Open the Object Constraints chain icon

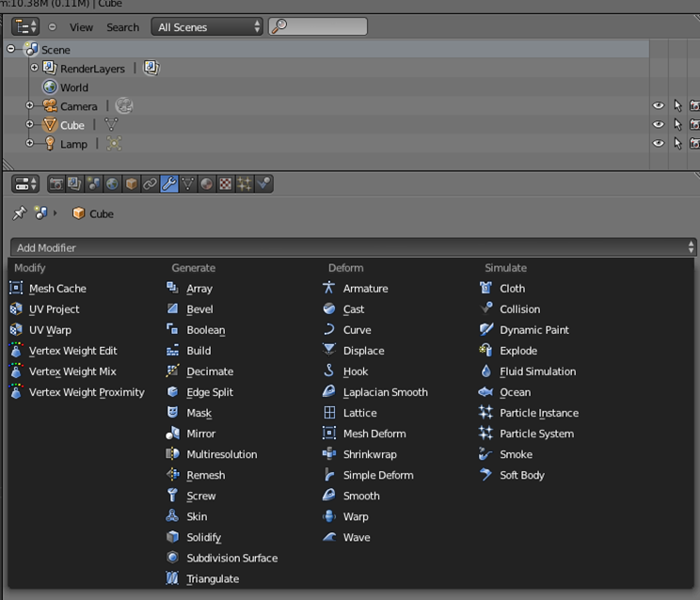151,184
